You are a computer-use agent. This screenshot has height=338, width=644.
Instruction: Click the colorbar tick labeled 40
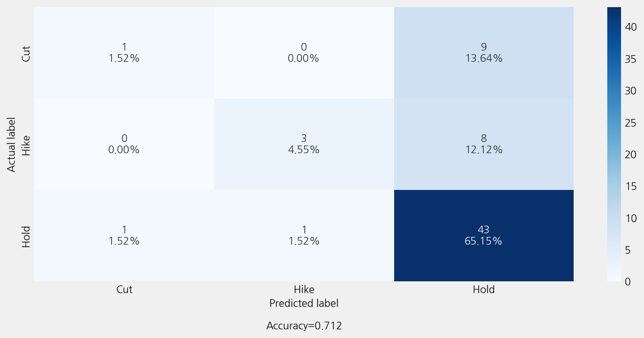631,27
